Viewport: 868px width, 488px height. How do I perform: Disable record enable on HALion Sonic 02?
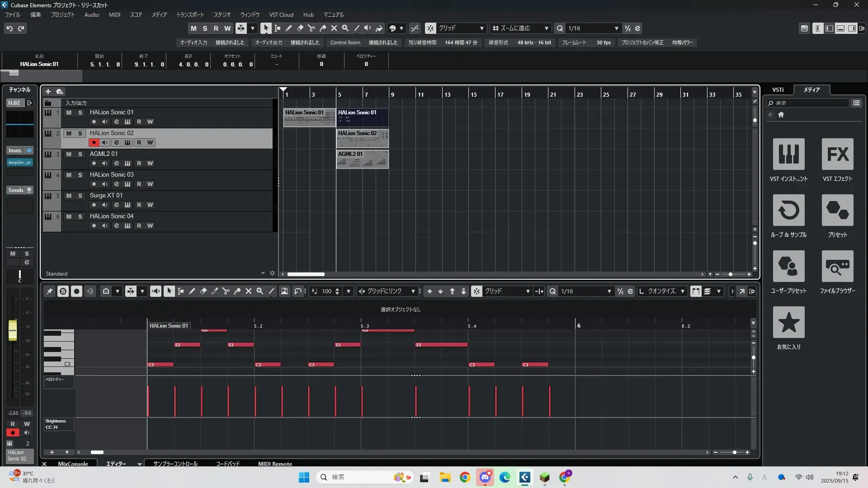(94, 142)
